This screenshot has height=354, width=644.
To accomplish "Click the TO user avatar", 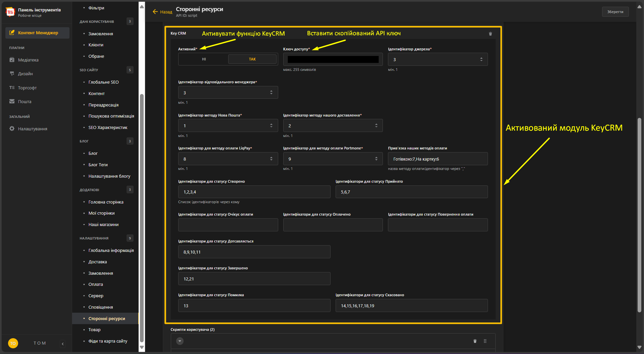I will [13, 343].
